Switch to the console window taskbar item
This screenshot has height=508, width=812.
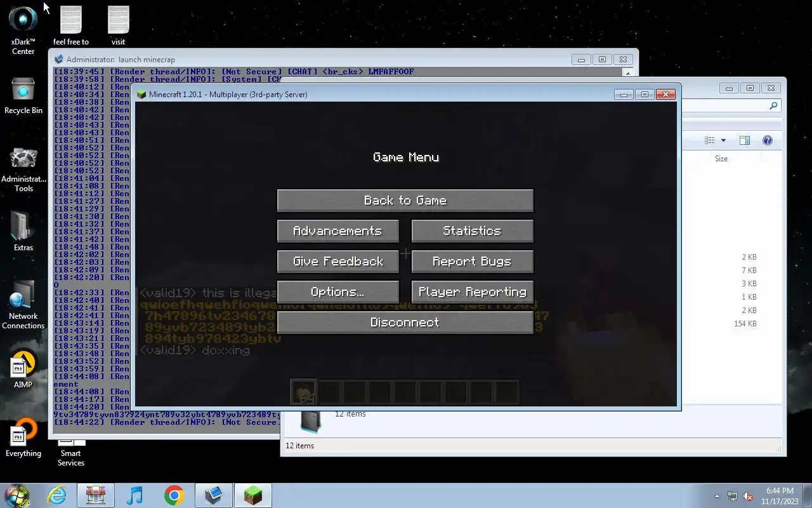tap(214, 495)
